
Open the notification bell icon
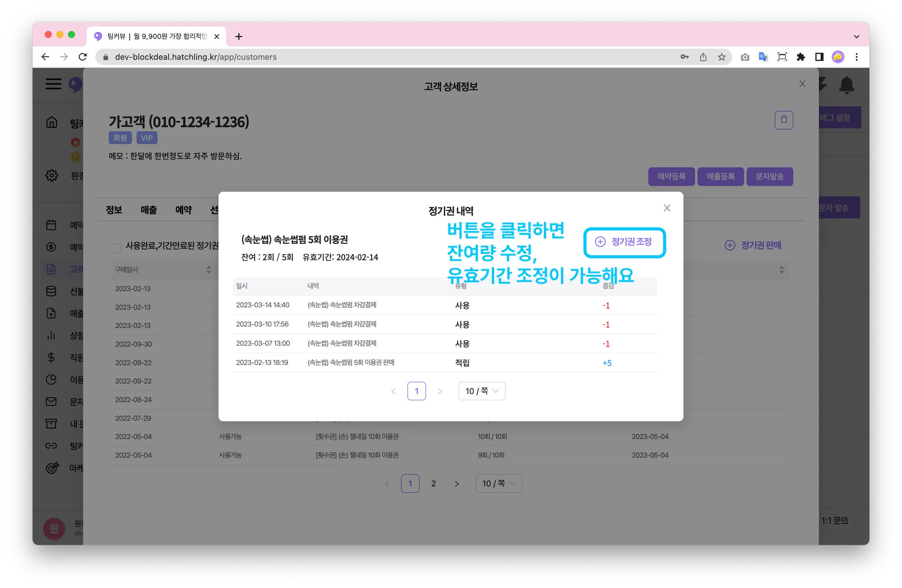pyautogui.click(x=846, y=85)
